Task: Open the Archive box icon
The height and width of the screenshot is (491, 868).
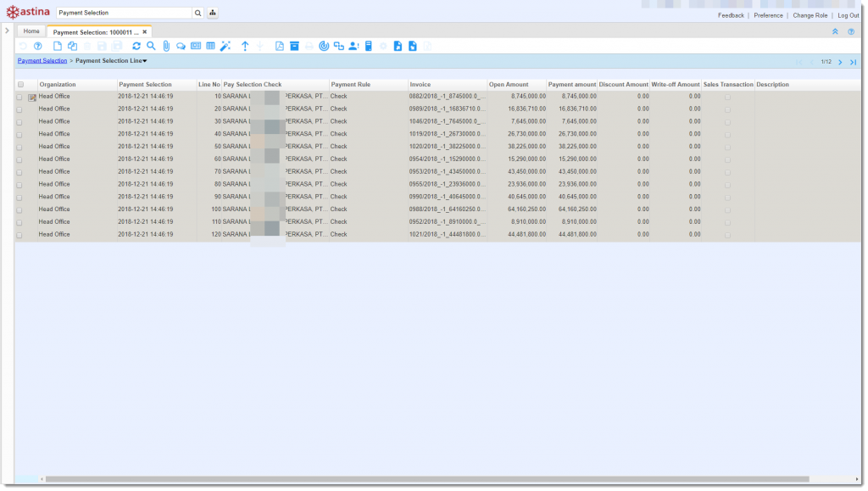Action: tap(294, 46)
